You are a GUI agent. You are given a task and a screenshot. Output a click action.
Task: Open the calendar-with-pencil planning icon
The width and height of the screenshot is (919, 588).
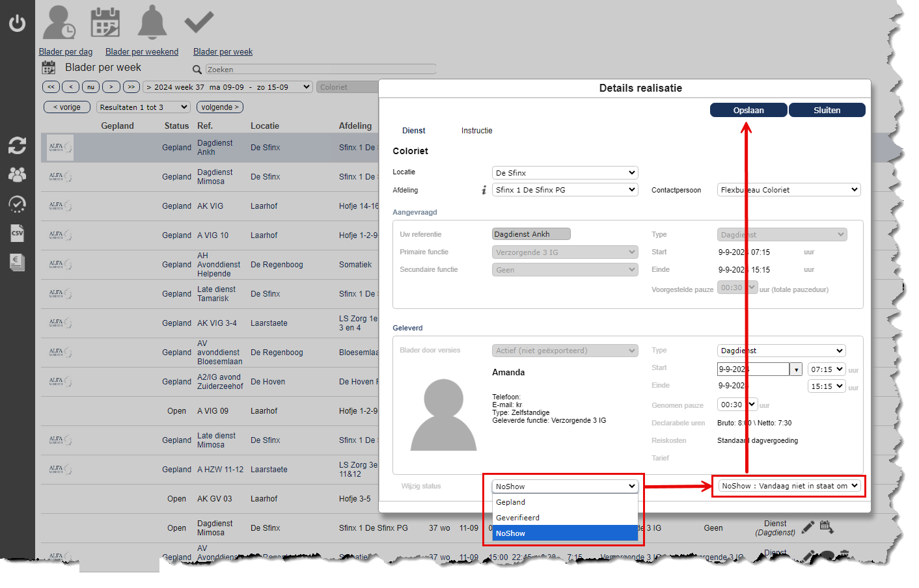(x=105, y=22)
